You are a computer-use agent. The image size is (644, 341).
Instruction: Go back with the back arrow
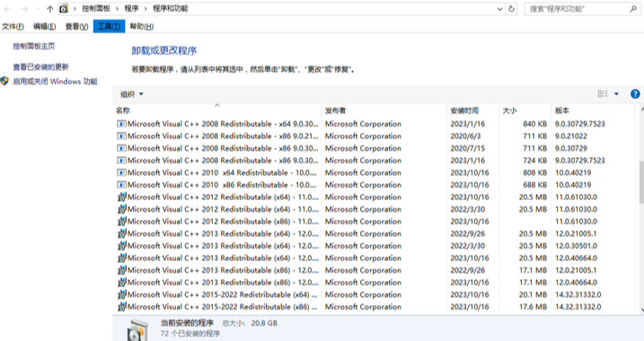click(x=7, y=9)
